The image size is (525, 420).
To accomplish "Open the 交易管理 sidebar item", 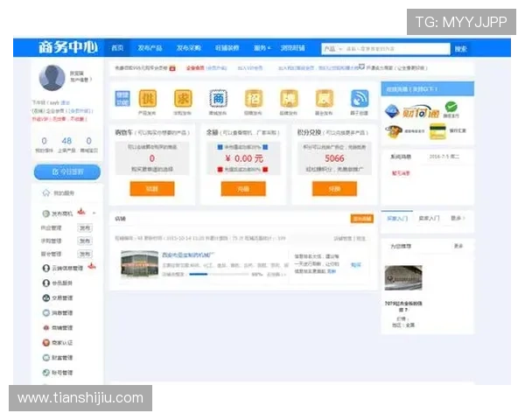I will (58, 297).
